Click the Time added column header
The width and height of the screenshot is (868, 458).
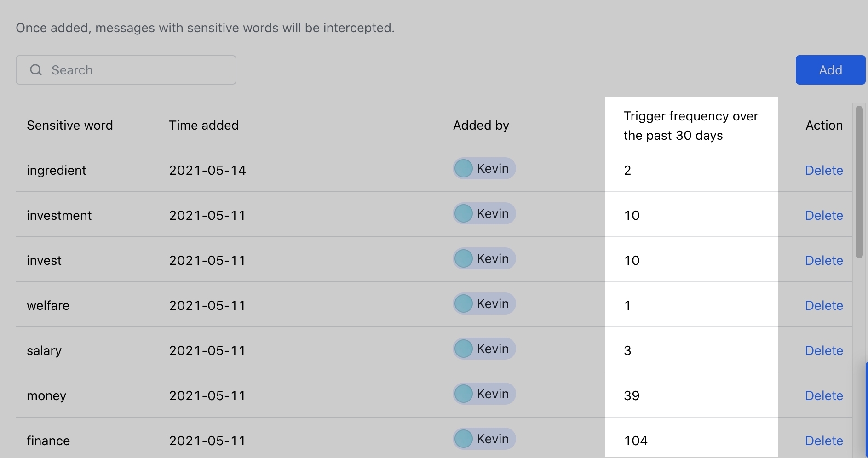204,126
